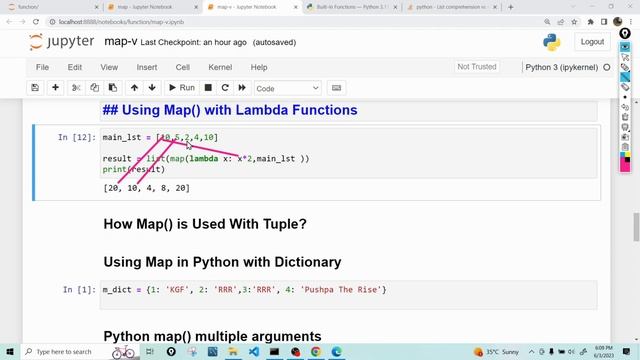Open the View menu
The height and width of the screenshot is (360, 640).
pyautogui.click(x=109, y=67)
